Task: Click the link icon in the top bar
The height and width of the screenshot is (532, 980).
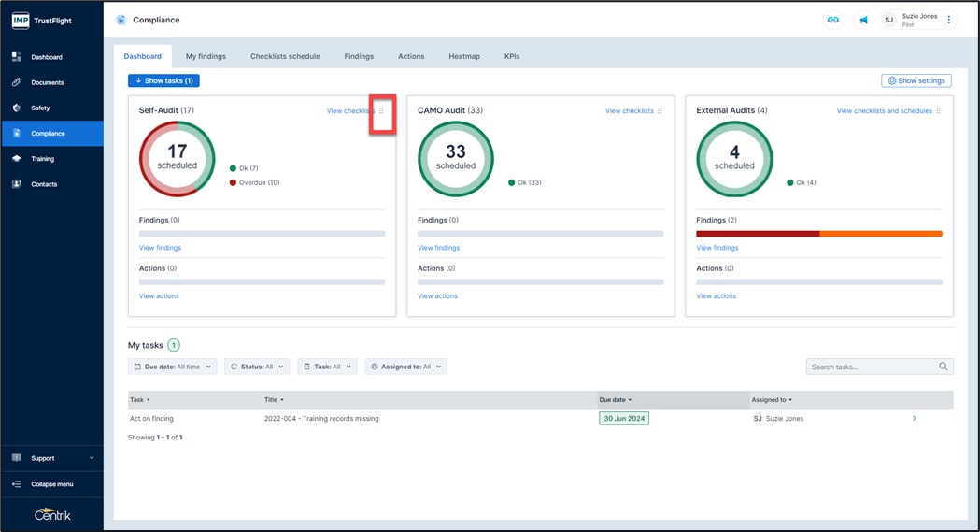Action: pos(833,20)
